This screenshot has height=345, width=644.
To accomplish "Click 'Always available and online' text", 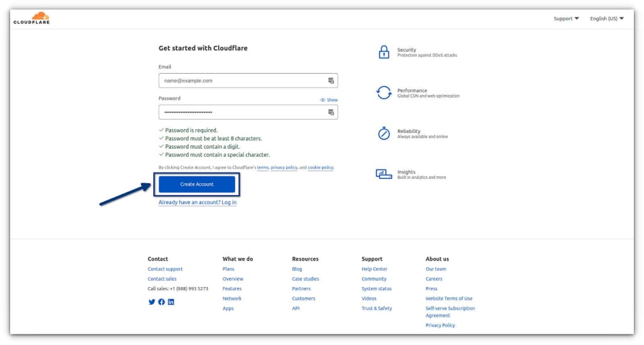I will [x=423, y=137].
